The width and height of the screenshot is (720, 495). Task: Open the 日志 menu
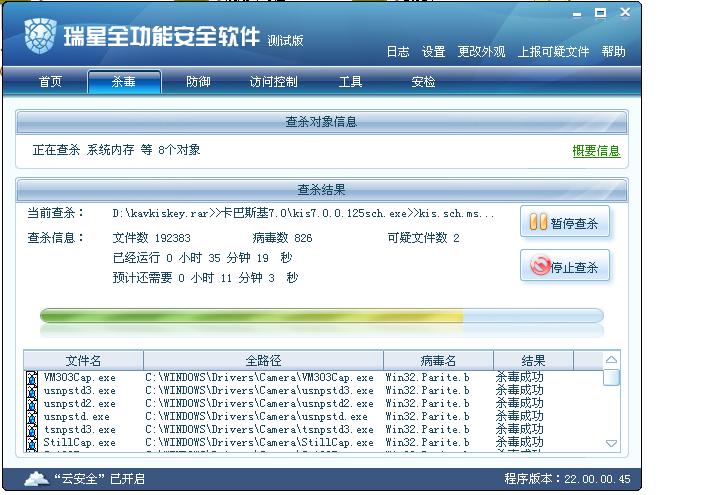398,51
